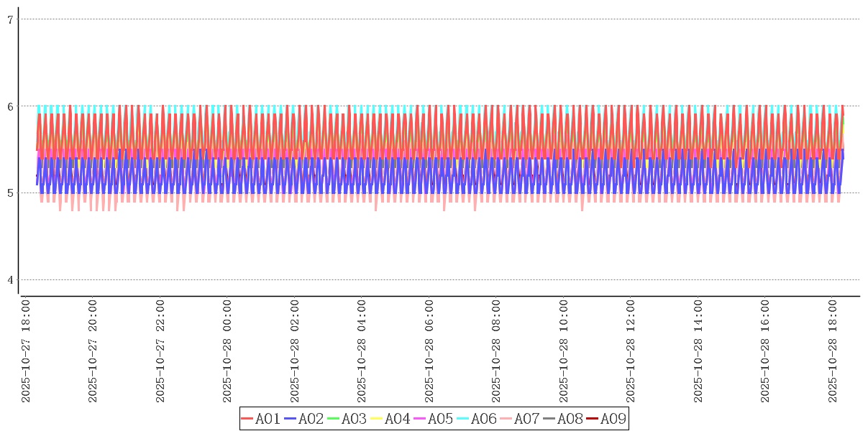Click the A07 legend label

(526, 419)
